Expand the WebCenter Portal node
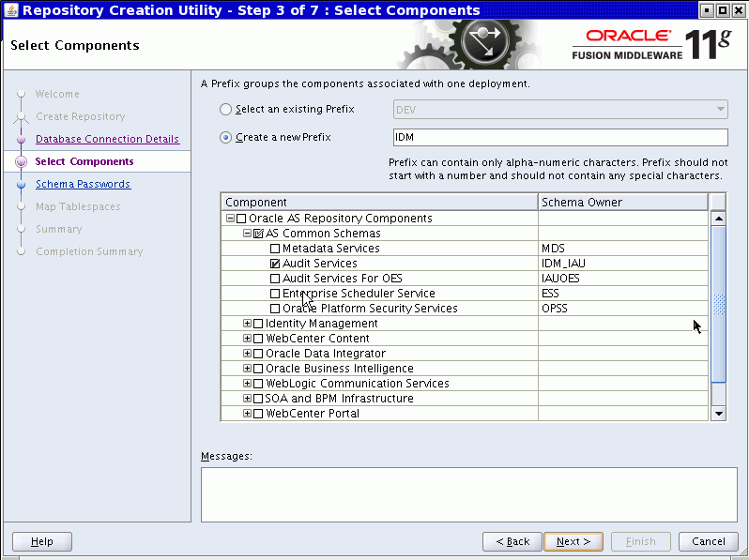 (247, 413)
